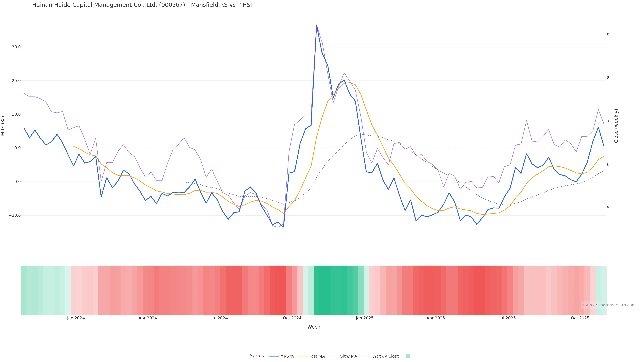The height and width of the screenshot is (362, 644).
Task: Click the Close (weekly) right axis title
Action: click(616, 126)
